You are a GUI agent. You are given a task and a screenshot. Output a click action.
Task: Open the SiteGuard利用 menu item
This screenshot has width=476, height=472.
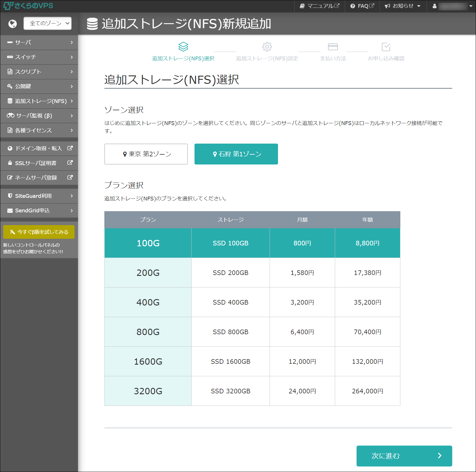point(39,196)
